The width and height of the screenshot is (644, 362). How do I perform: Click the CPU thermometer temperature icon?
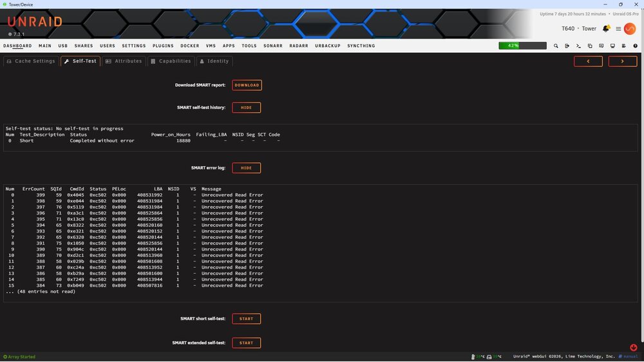[x=473, y=357]
